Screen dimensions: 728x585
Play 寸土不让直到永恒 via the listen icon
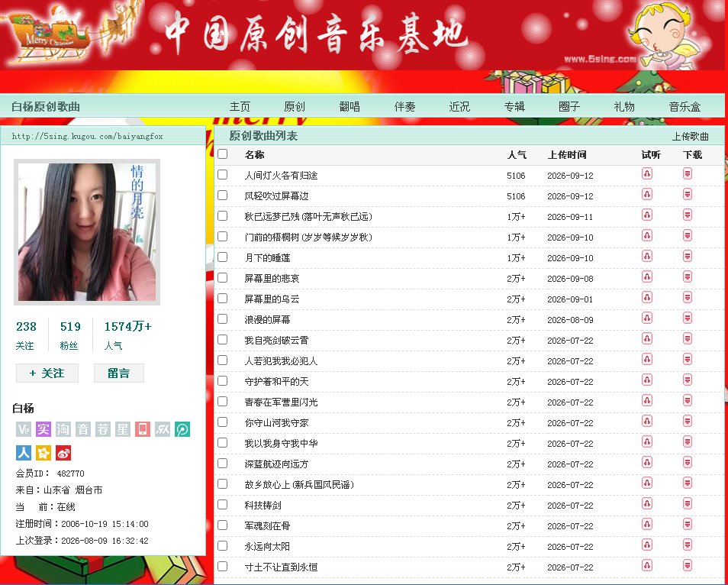point(647,565)
